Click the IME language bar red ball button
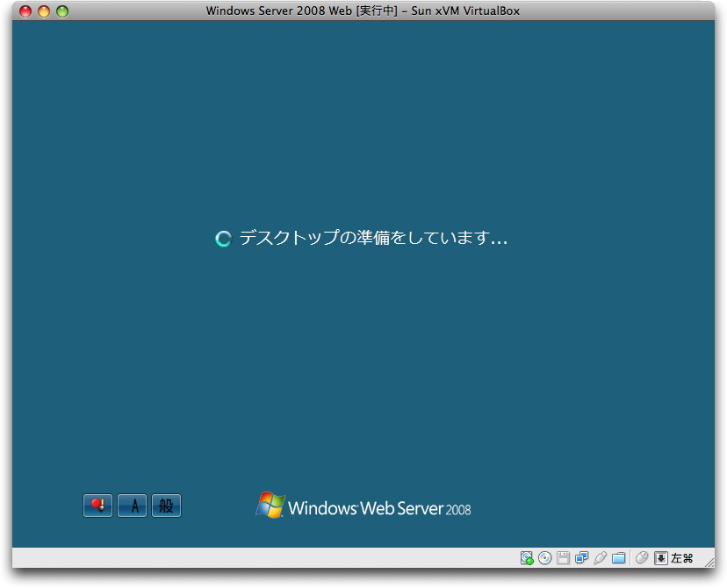 [97, 506]
